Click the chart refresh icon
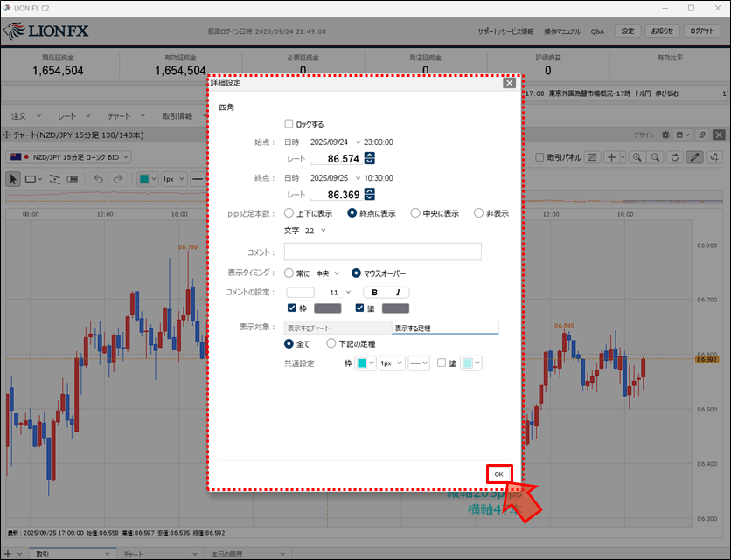The image size is (731, 560). (x=674, y=157)
